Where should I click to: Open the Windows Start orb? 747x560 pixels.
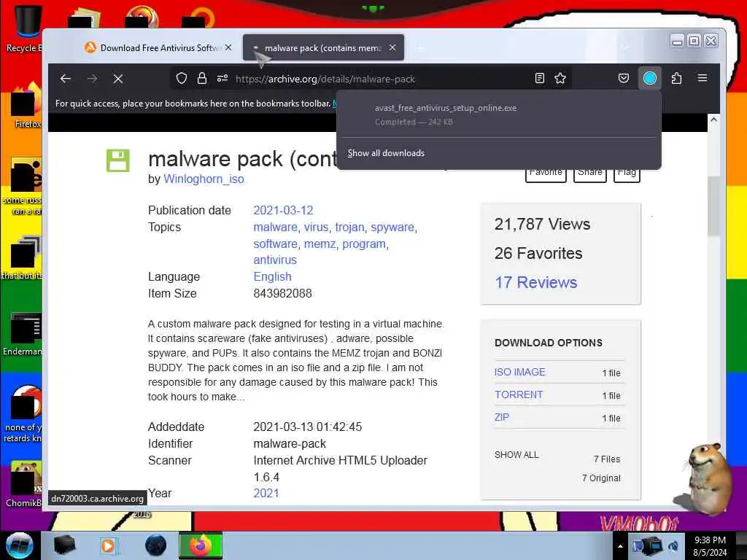pyautogui.click(x=19, y=545)
